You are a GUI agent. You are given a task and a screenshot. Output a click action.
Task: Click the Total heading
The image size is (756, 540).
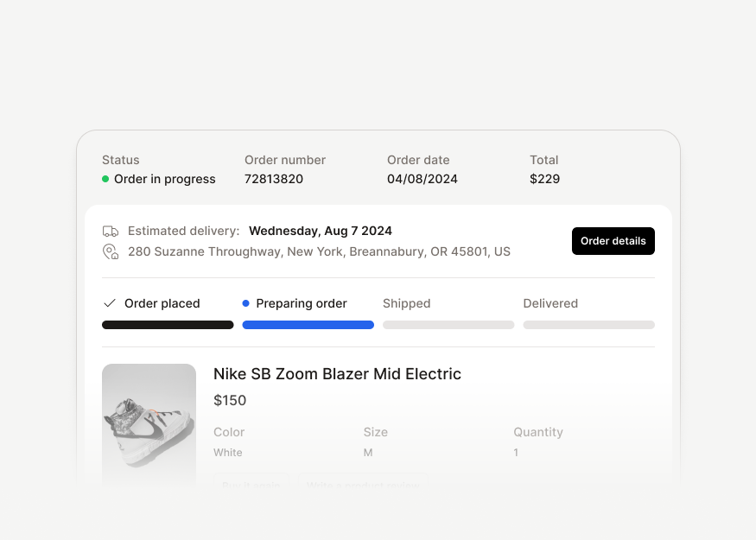click(x=544, y=160)
